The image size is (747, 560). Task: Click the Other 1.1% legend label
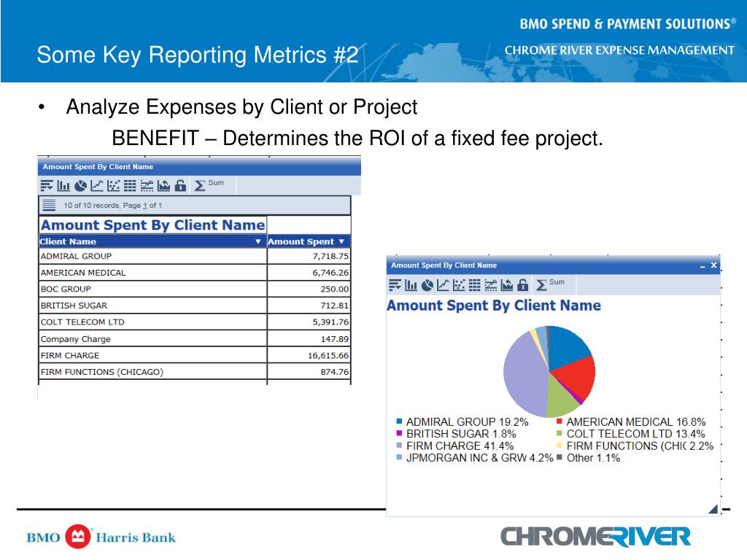(593, 458)
